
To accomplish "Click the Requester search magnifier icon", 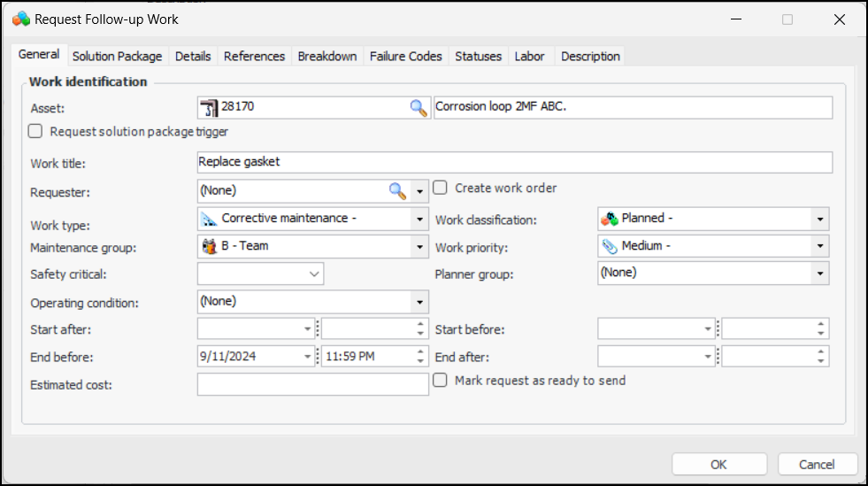I will click(x=398, y=190).
